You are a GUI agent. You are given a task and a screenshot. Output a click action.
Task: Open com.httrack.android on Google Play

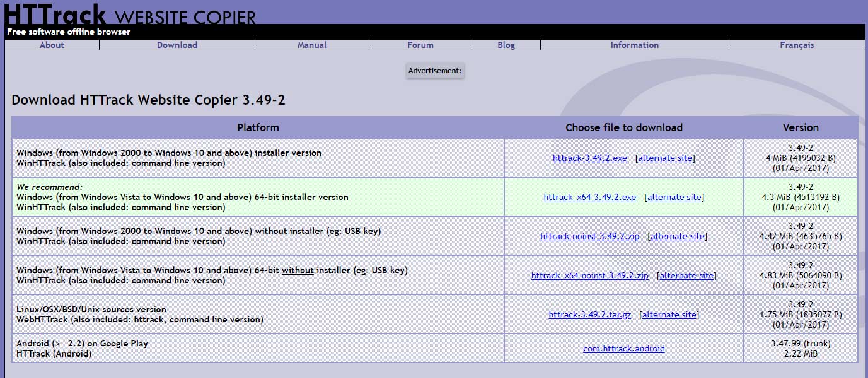click(623, 348)
